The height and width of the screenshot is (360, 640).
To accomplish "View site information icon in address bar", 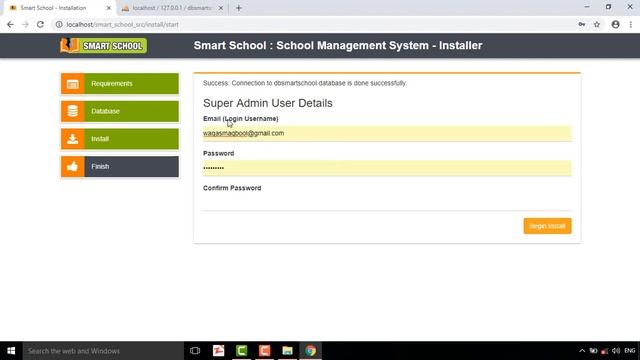I will point(59,24).
